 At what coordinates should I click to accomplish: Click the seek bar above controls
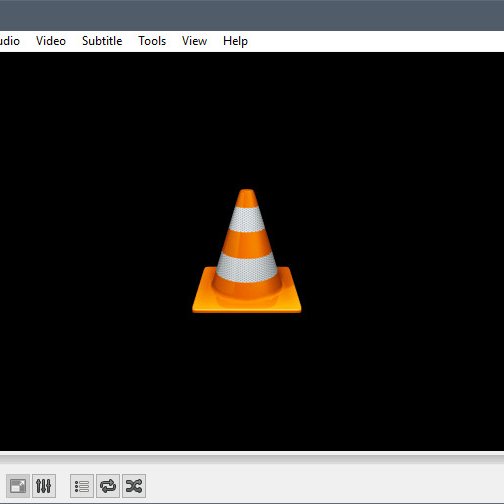coord(252,459)
